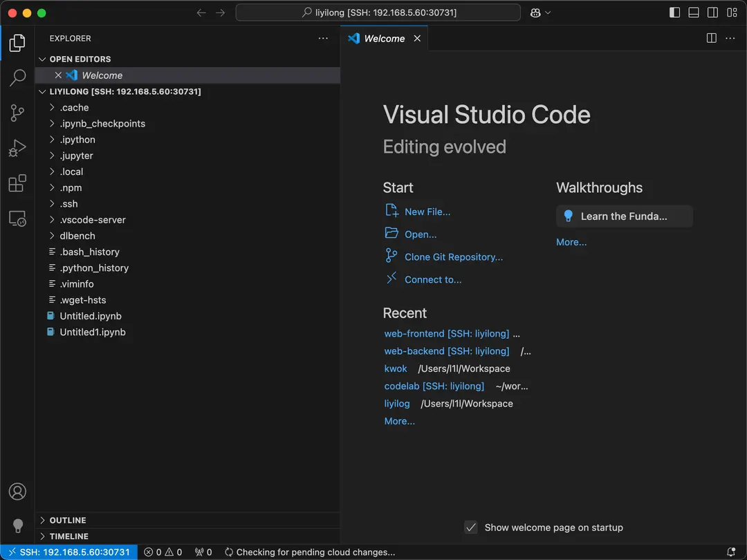The width and height of the screenshot is (747, 560).
Task: Select the Welcome editor tab
Action: (384, 39)
